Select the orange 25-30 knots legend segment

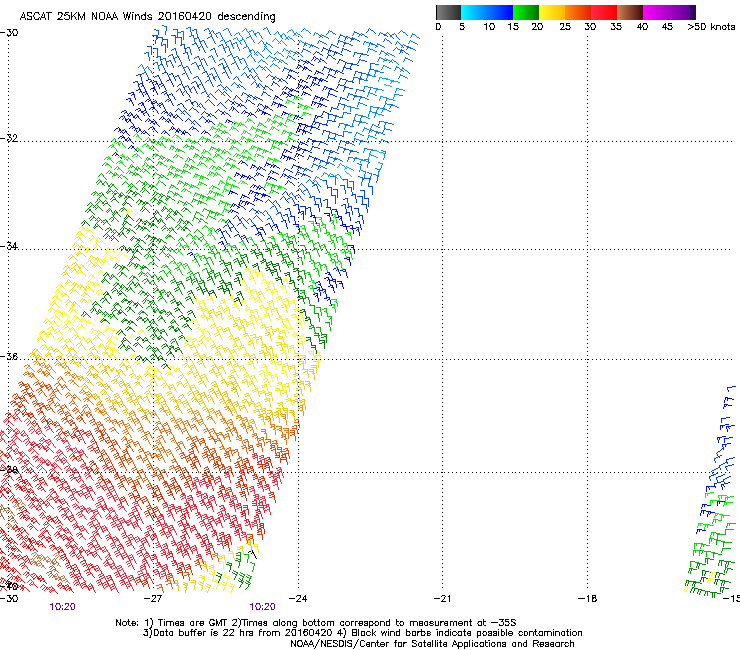click(578, 12)
